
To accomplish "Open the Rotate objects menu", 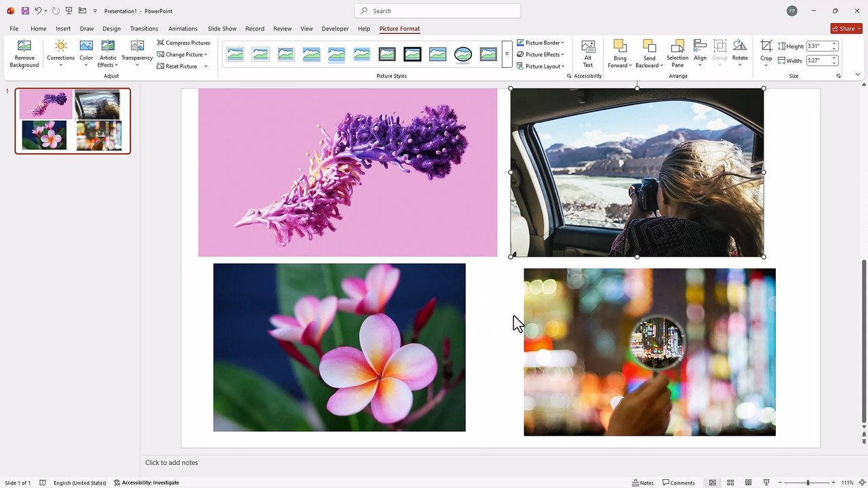I will click(740, 54).
